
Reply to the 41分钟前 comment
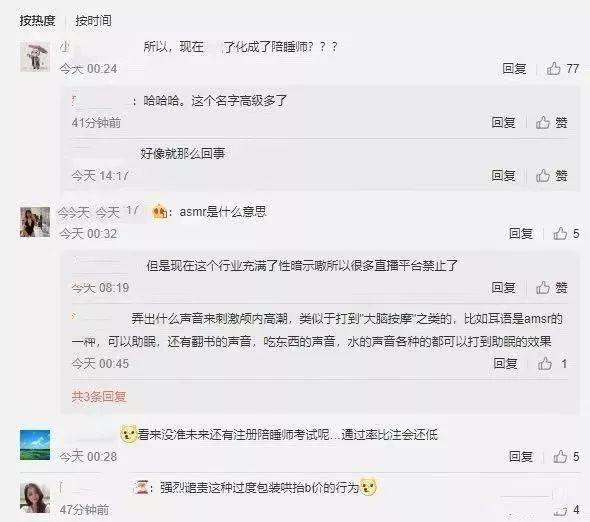503,122
